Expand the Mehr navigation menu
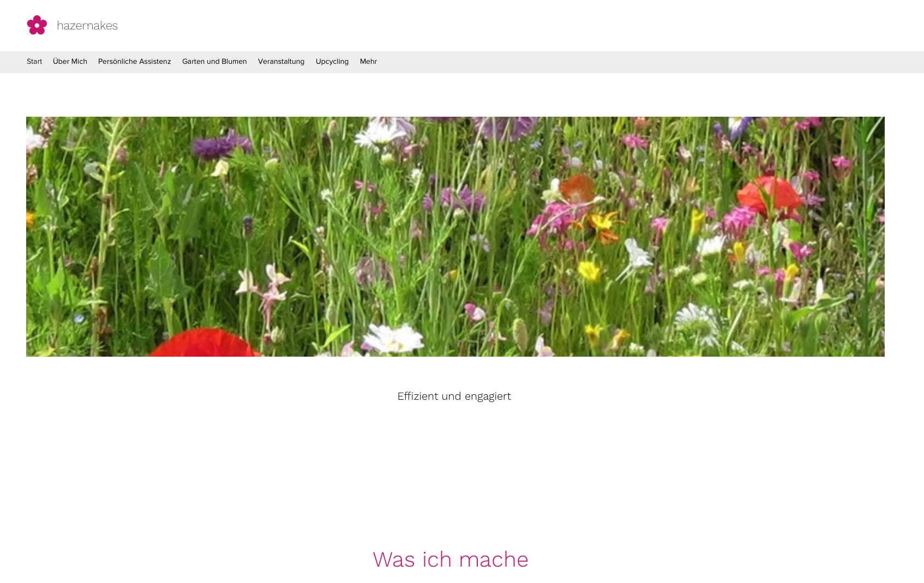Screen dimensions: 924x583 point(368,62)
